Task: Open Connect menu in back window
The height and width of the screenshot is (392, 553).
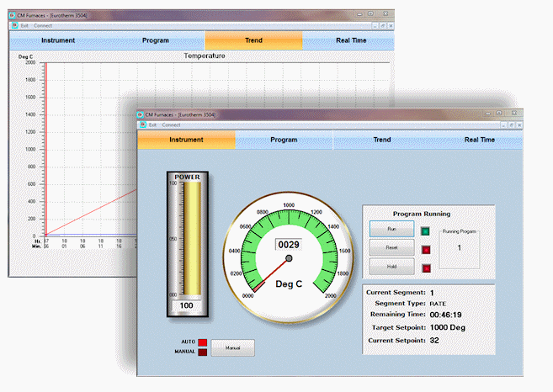Action: (43, 26)
